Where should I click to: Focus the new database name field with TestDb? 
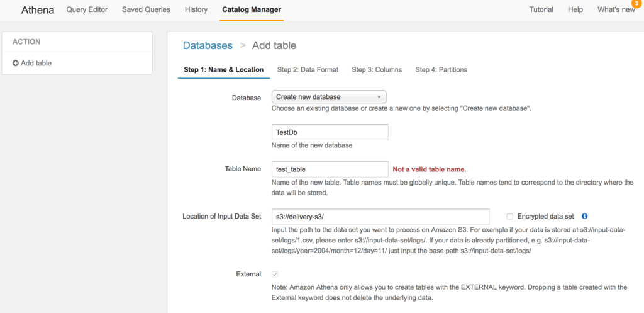point(330,132)
